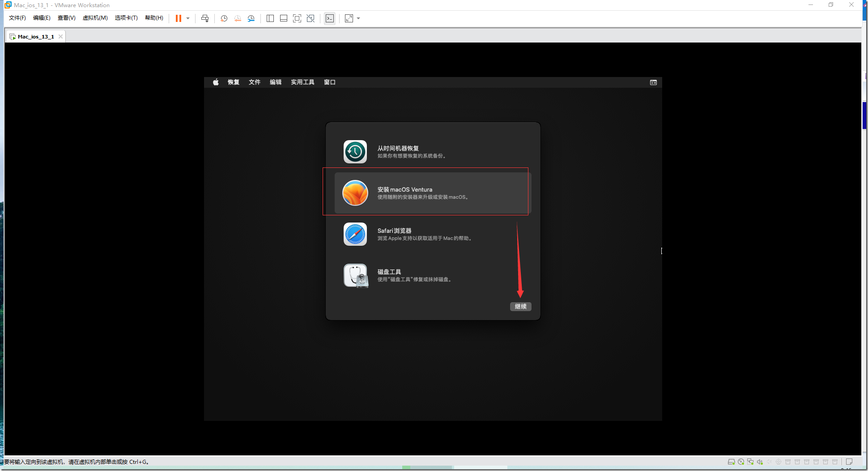The image size is (868, 471).
Task: Open the 恢复 menu in macOS Recovery
Action: click(x=234, y=82)
